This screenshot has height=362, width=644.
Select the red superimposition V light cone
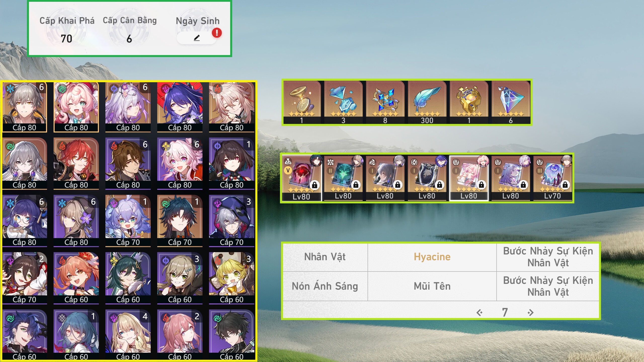coord(302,178)
